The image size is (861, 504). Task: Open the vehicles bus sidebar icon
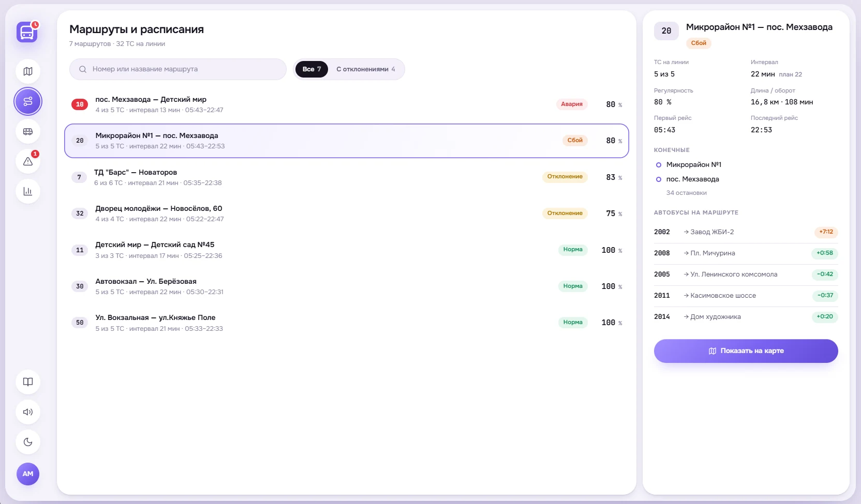coord(28,131)
